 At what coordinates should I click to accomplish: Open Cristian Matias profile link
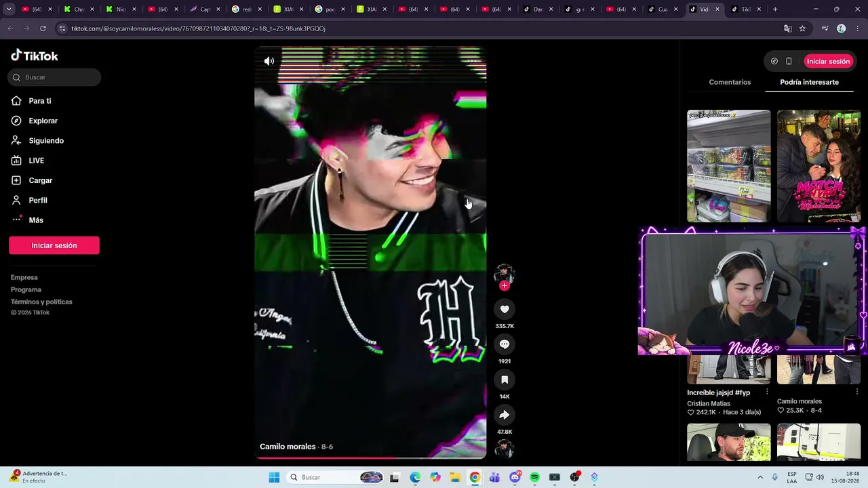click(x=709, y=403)
